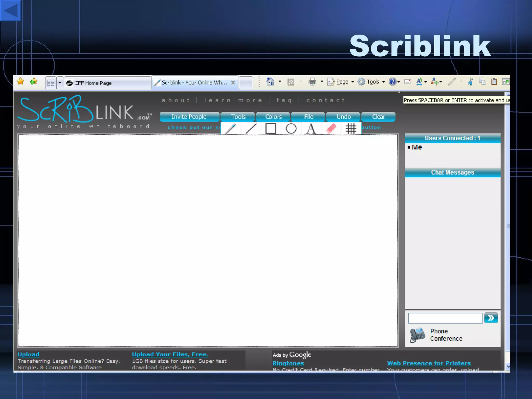The height and width of the screenshot is (399, 532).
Task: Click the page scroll down arrow
Action: click(x=508, y=367)
